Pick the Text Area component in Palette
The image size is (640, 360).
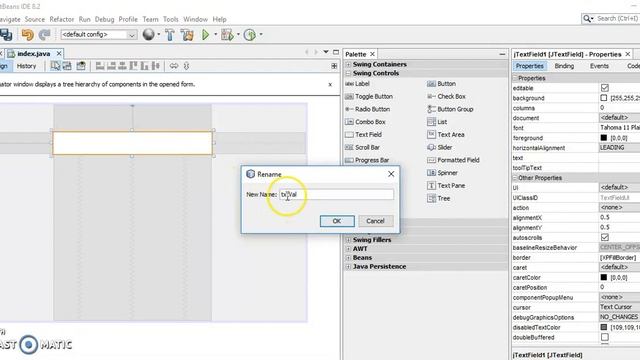coord(446,134)
